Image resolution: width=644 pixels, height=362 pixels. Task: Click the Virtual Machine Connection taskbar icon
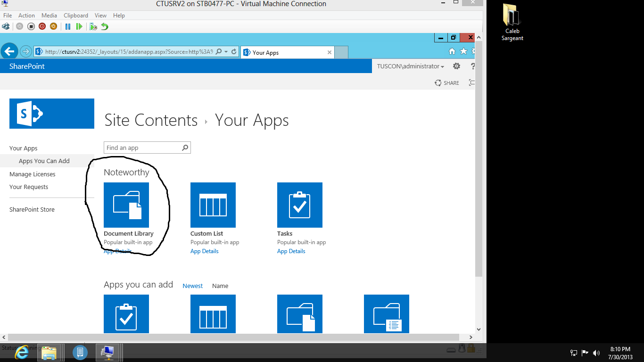(x=108, y=352)
